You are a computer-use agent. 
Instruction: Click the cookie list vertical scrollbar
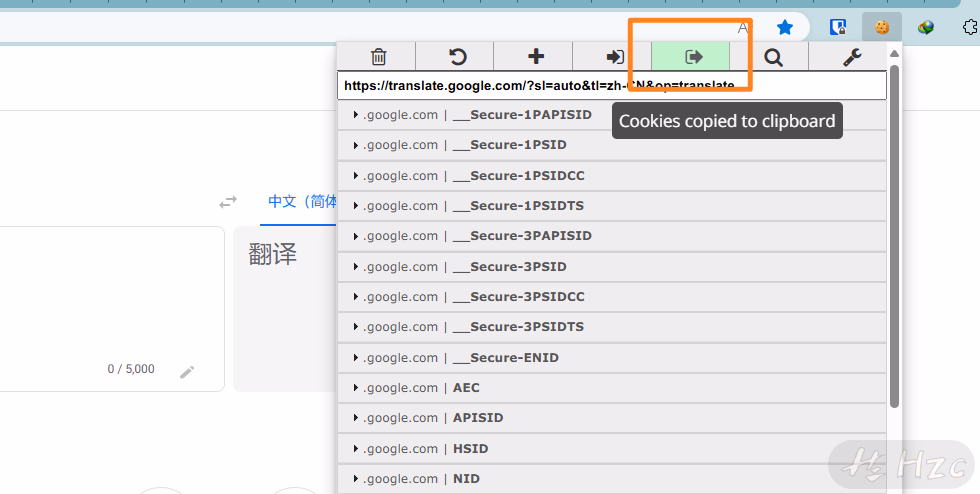(x=894, y=236)
